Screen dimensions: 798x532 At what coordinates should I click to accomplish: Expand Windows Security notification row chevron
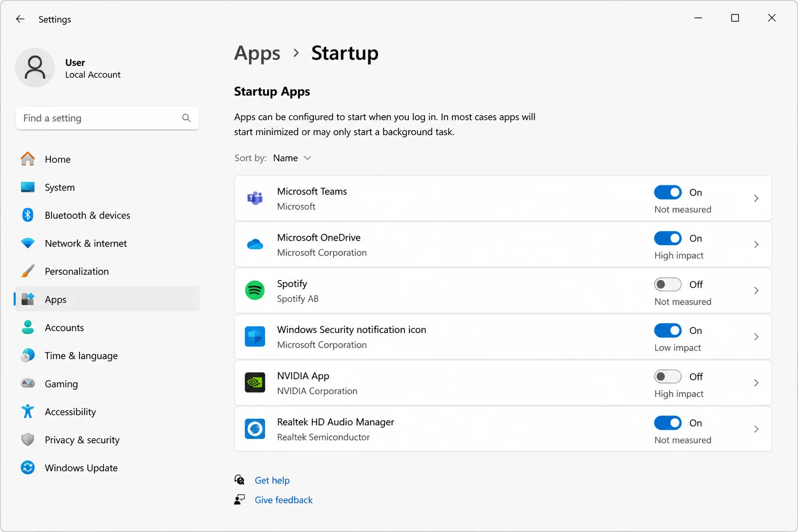click(756, 337)
